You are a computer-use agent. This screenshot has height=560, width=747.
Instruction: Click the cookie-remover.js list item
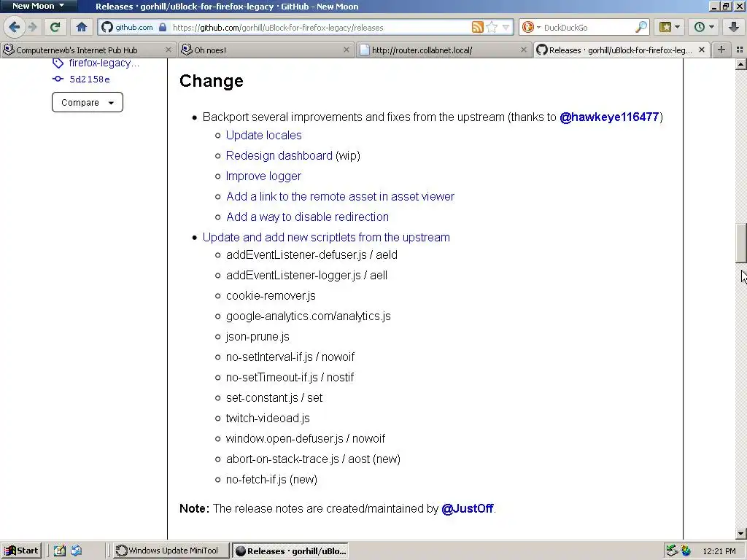click(271, 296)
